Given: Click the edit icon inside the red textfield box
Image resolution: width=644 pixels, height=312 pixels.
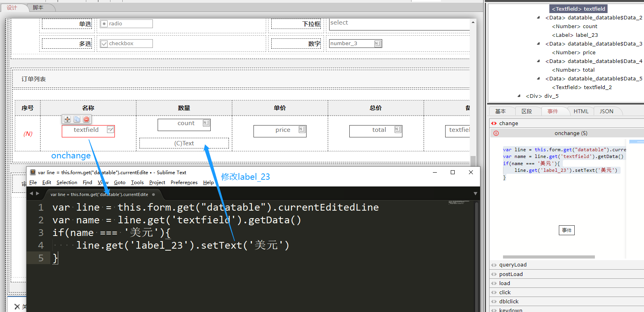Looking at the screenshot, I should coord(111,129).
